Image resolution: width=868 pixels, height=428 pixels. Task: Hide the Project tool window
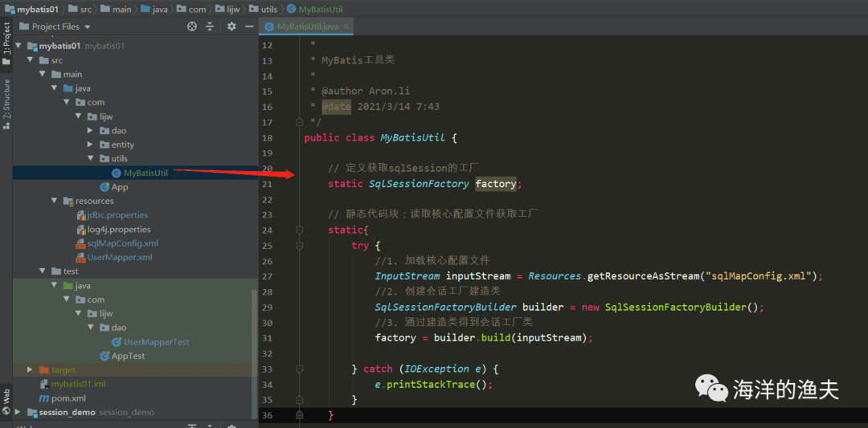pos(249,26)
